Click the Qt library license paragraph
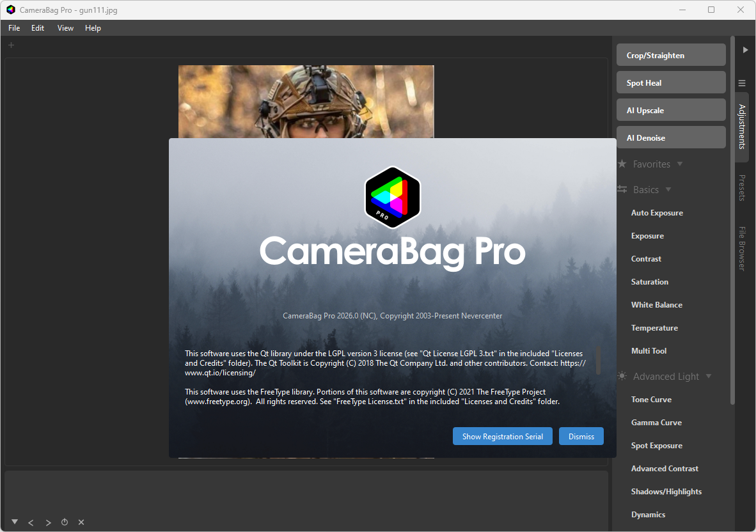Image resolution: width=756 pixels, height=532 pixels. click(x=385, y=363)
